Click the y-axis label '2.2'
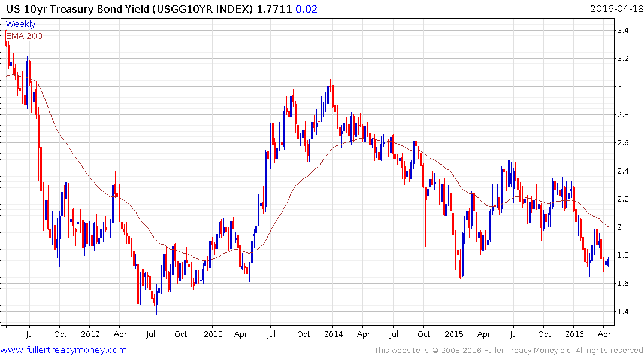This screenshot has width=644, height=359. coord(622,199)
